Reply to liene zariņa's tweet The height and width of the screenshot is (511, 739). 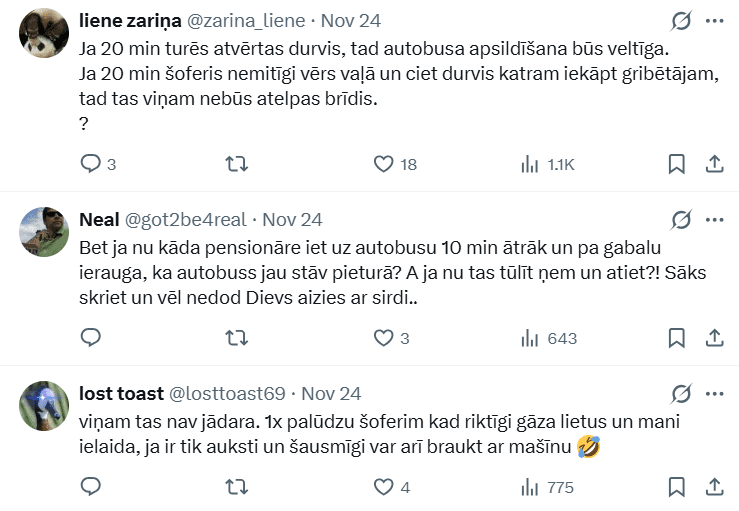[90, 164]
